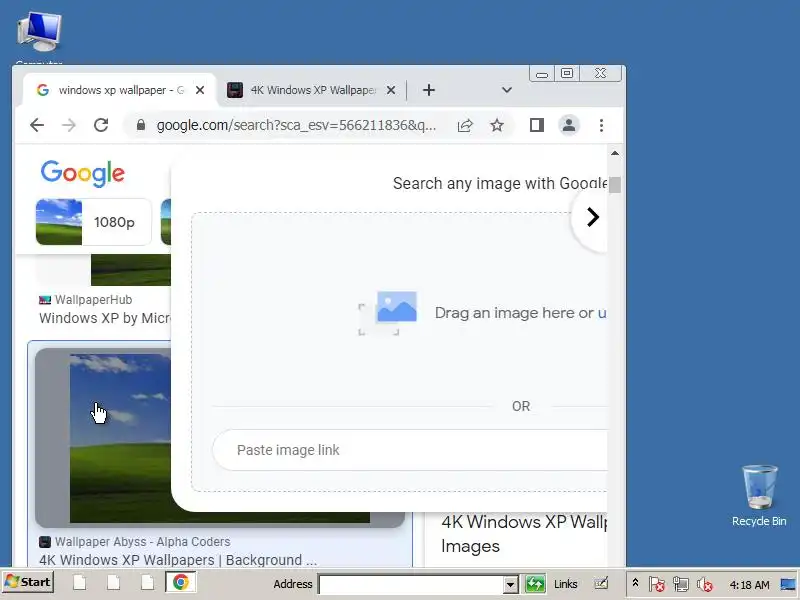Click the upload link after Drag an image here or
Viewport: 800px width, 600px height.
tap(602, 313)
